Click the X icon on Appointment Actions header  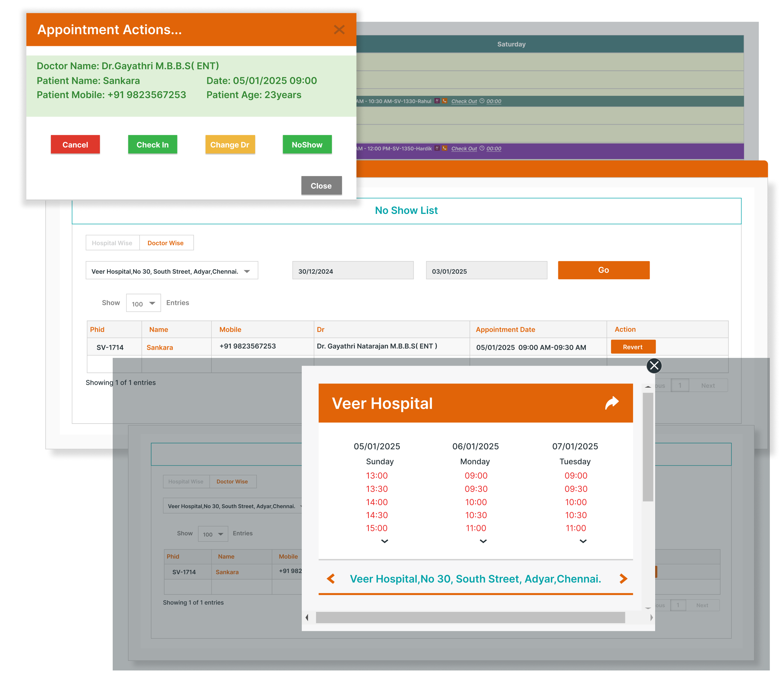tap(339, 29)
